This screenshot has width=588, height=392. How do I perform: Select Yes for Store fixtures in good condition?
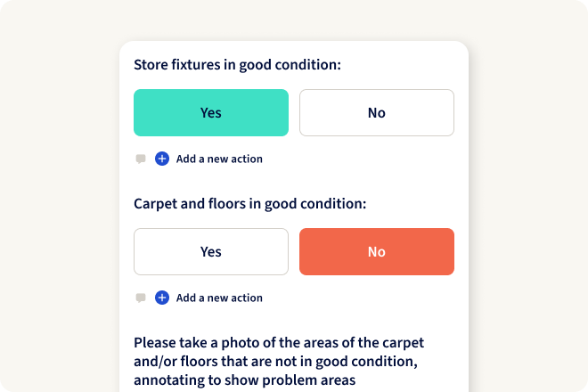click(211, 112)
